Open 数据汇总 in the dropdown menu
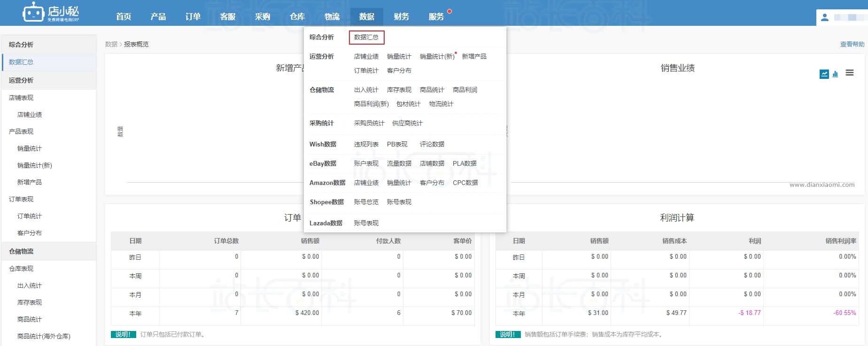This screenshot has width=868, height=346. [x=366, y=37]
